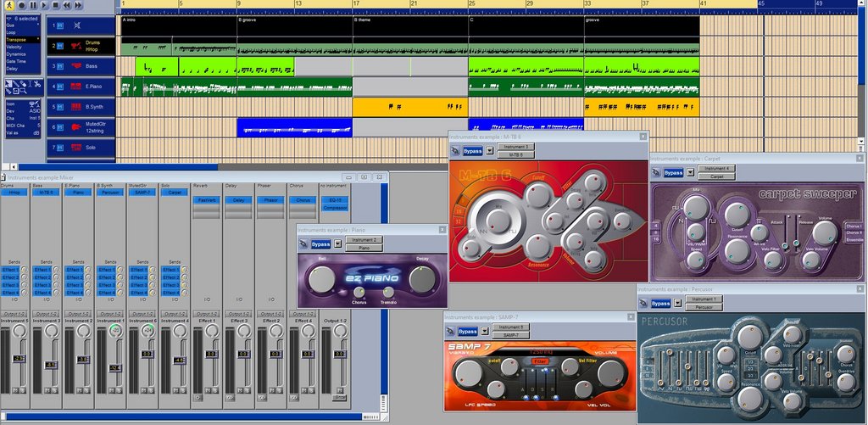Click the Fast Forward transport button
Viewport: 868px width, 425px height.
tap(78, 5)
